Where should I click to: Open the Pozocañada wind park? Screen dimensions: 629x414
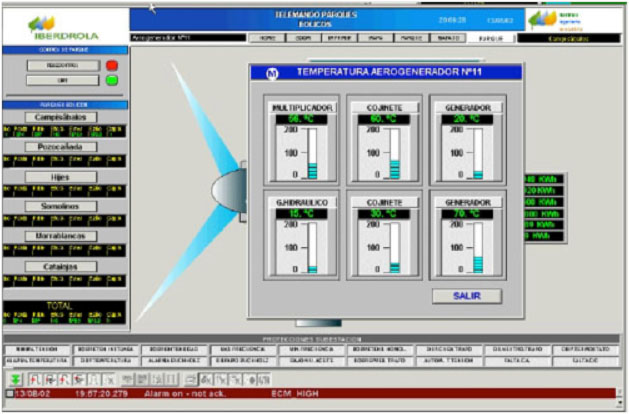(x=61, y=147)
